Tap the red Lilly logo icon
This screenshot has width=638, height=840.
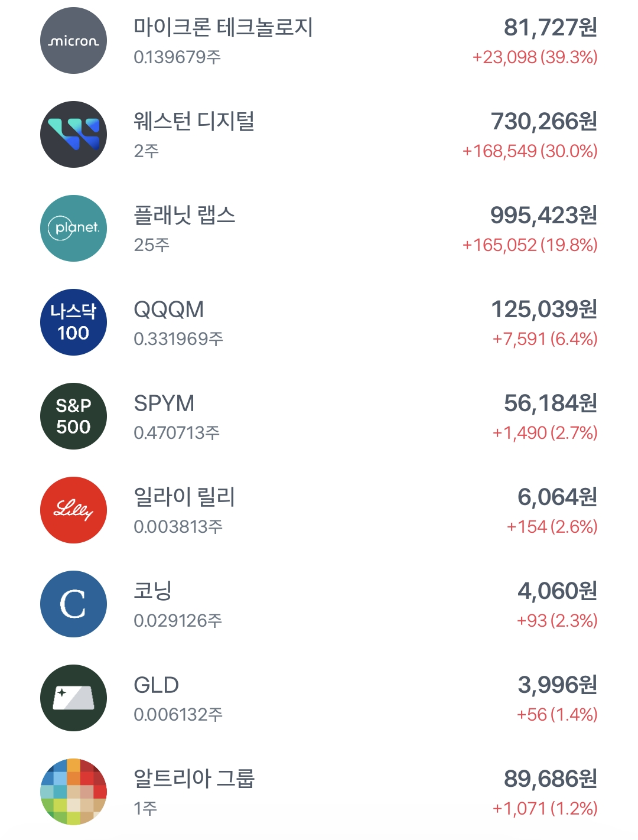pyautogui.click(x=73, y=510)
